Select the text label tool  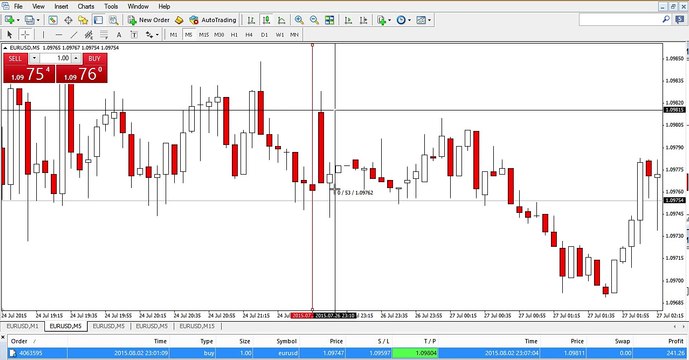(x=134, y=34)
